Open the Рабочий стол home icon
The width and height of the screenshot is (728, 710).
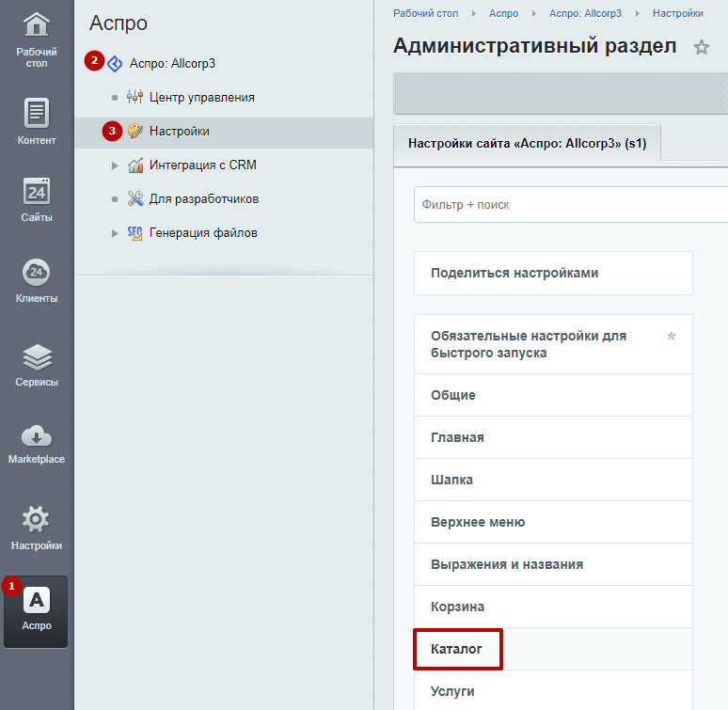pos(37,24)
